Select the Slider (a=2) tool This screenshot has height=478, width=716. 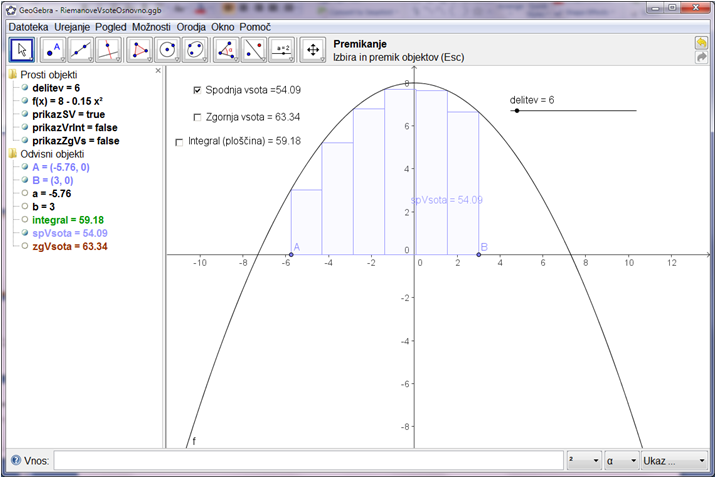tap(282, 50)
